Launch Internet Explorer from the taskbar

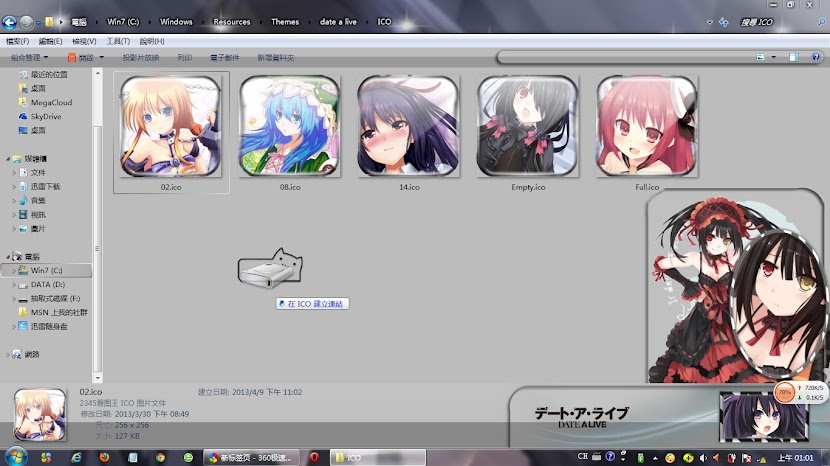[x=77, y=458]
